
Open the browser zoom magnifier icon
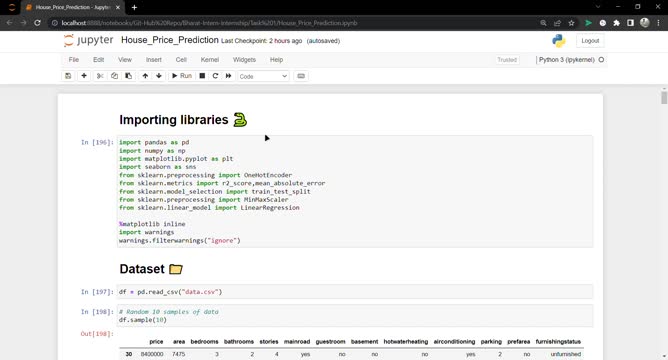[x=543, y=23]
